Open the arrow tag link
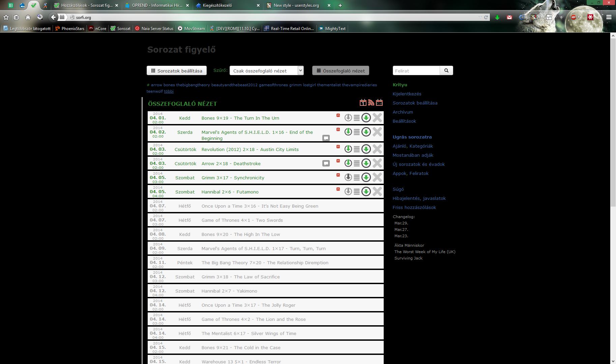The height and width of the screenshot is (364, 616). click(156, 85)
